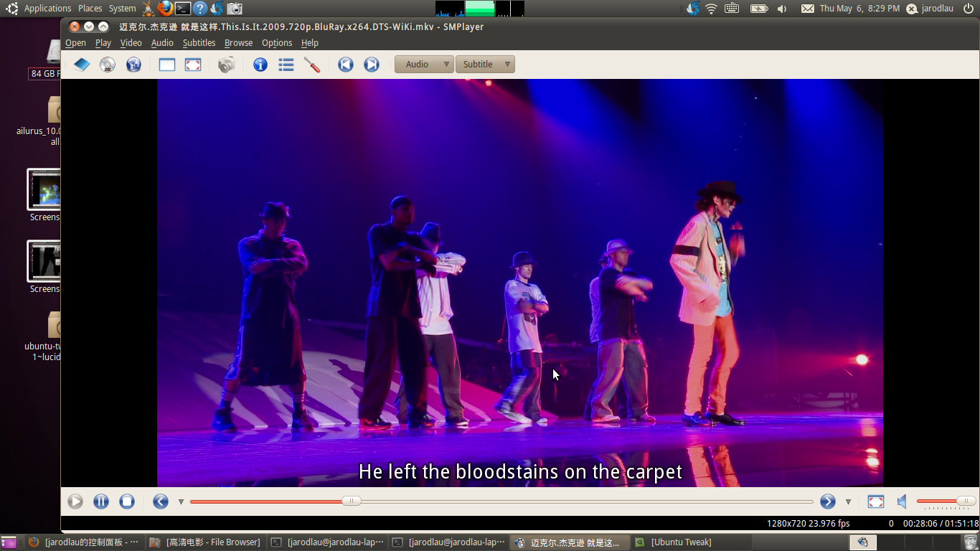This screenshot has width=980, height=551.
Task: Open the Applications menu in the top panel
Action: (x=47, y=9)
